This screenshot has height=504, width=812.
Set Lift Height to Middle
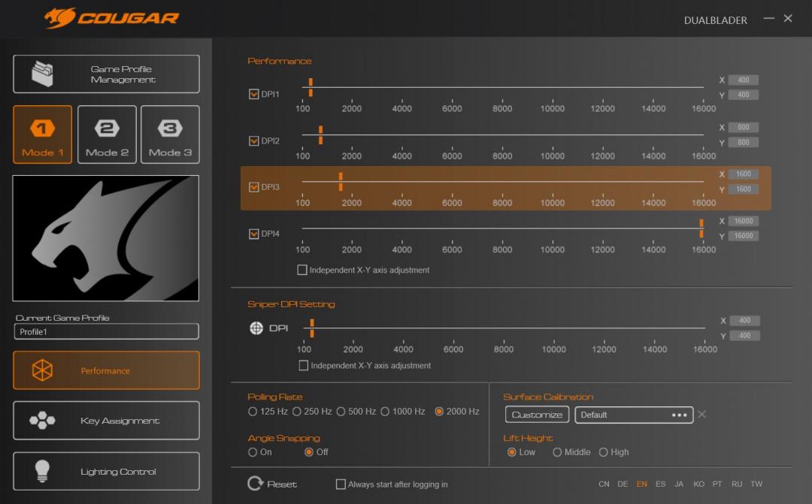click(x=557, y=452)
